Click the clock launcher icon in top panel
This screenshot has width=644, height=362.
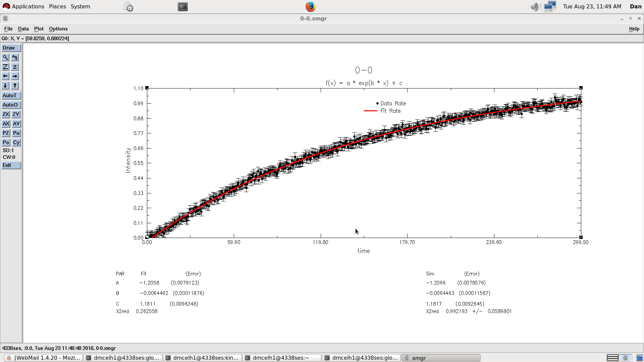[x=128, y=6]
